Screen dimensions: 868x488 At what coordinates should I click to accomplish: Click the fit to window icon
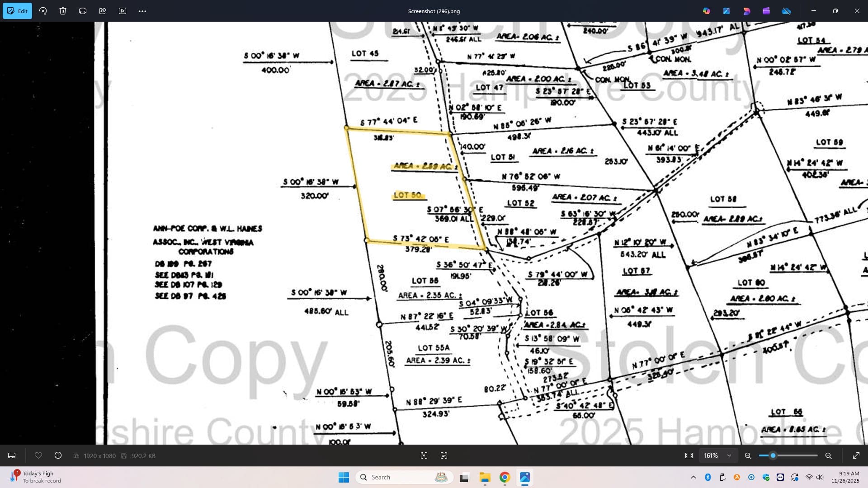(x=689, y=455)
